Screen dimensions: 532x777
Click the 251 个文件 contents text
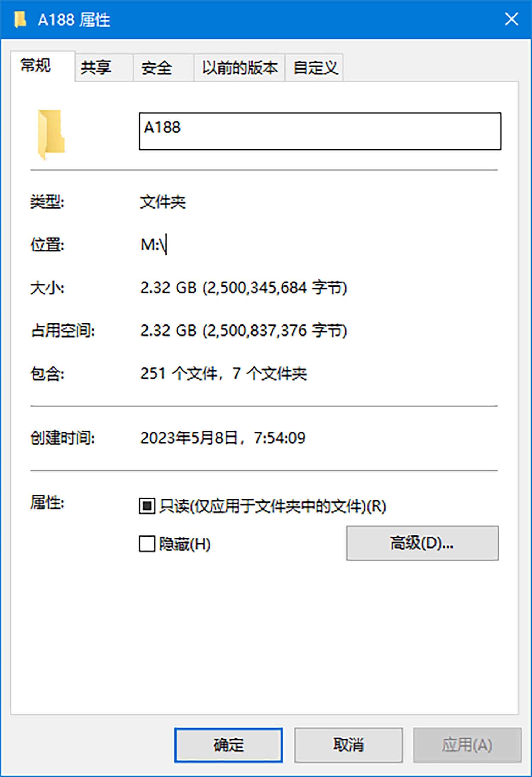coord(179,373)
